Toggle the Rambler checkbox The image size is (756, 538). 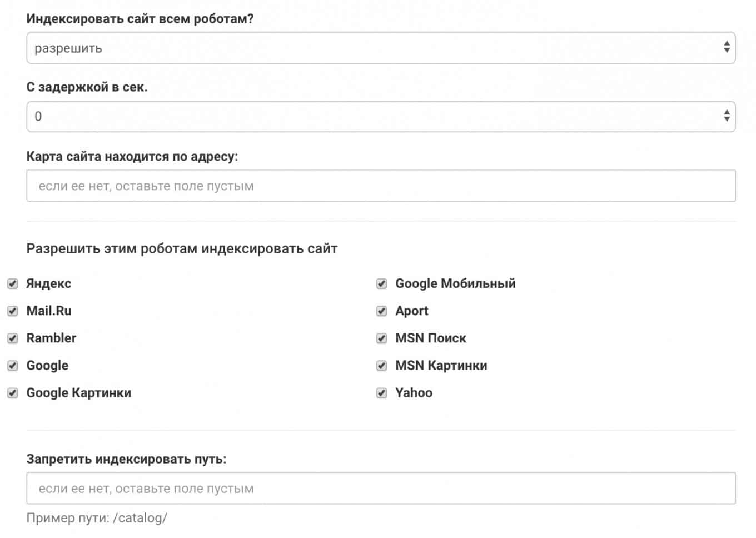pos(12,338)
